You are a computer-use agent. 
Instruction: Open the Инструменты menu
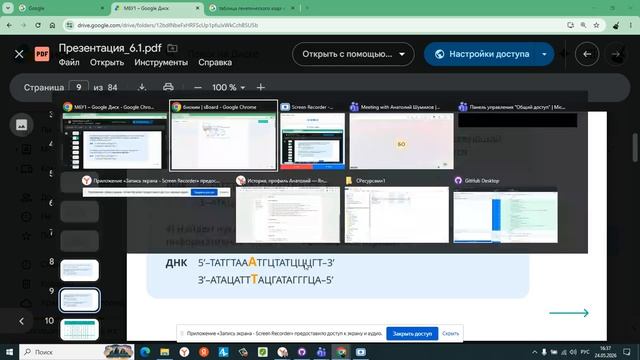(161, 62)
